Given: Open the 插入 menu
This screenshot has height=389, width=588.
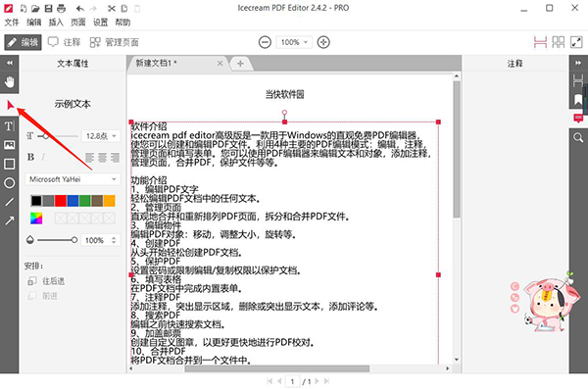Looking at the screenshot, I should coord(56,23).
